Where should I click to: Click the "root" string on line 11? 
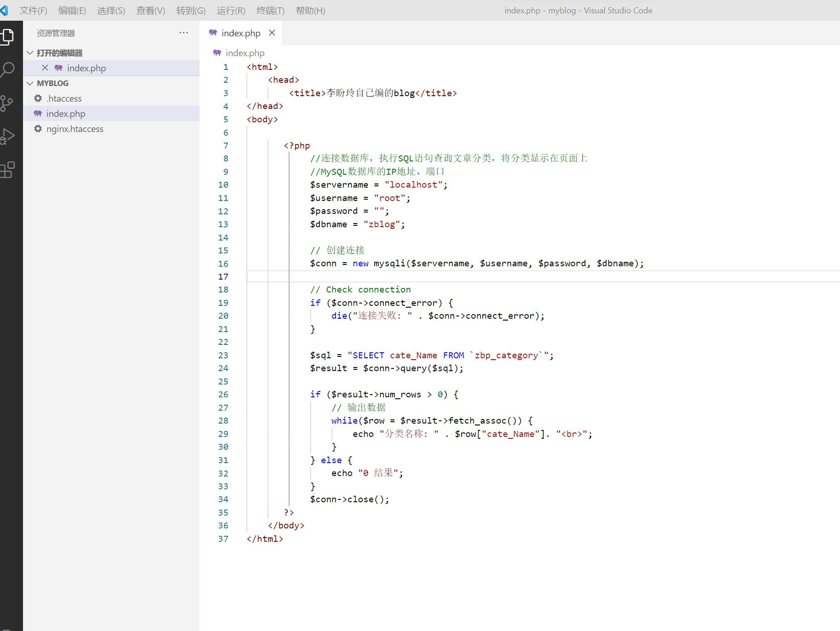point(390,198)
